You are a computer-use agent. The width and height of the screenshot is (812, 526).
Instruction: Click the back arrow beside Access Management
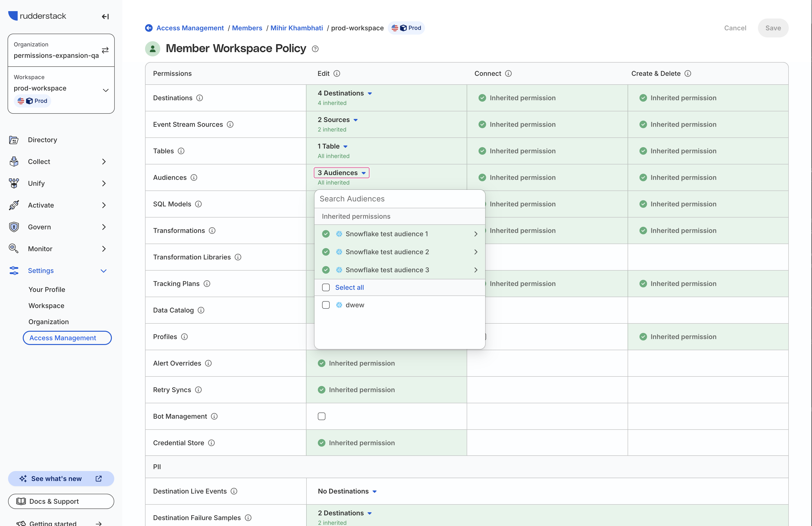click(x=149, y=28)
